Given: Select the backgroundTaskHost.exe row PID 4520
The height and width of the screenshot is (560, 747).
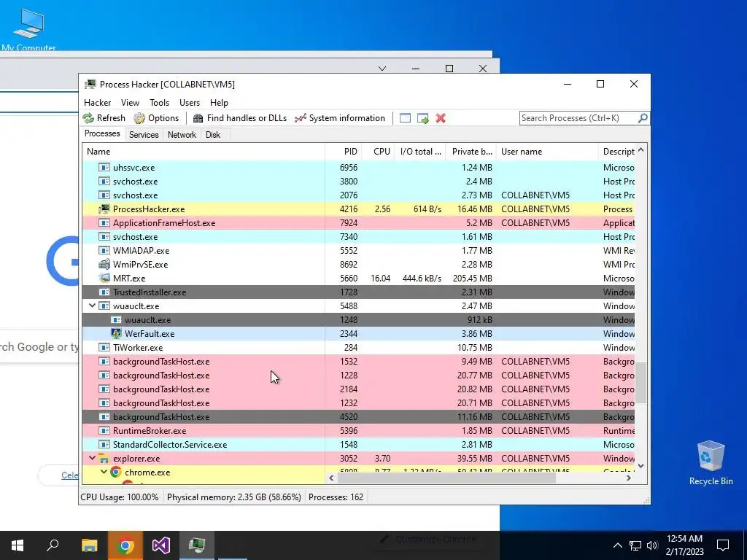Looking at the screenshot, I should coord(358,416).
